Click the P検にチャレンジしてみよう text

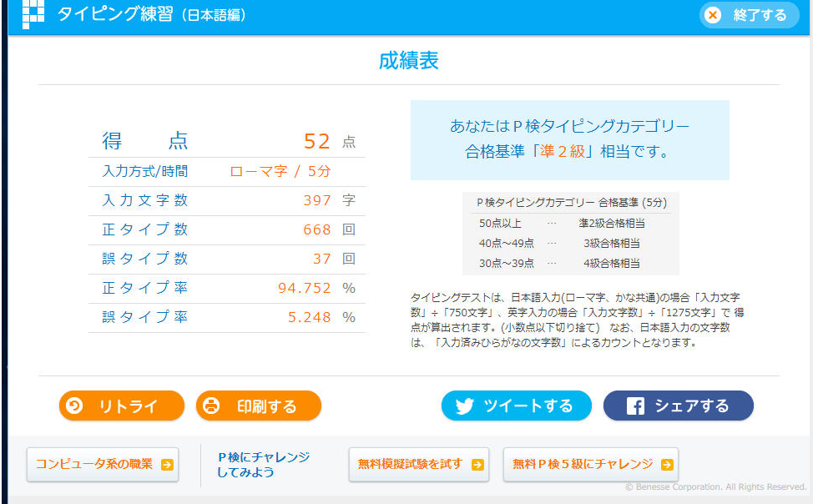263,465
